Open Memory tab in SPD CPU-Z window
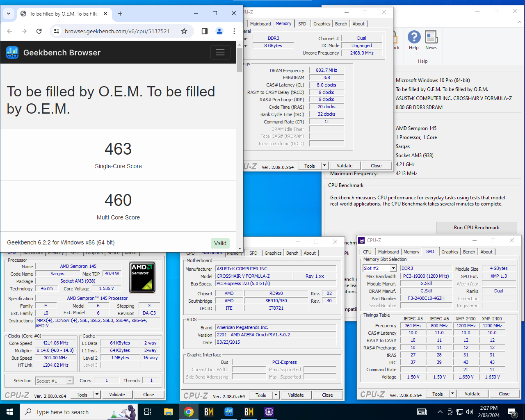Image resolution: width=525 pixels, height=420 pixels. [x=411, y=252]
